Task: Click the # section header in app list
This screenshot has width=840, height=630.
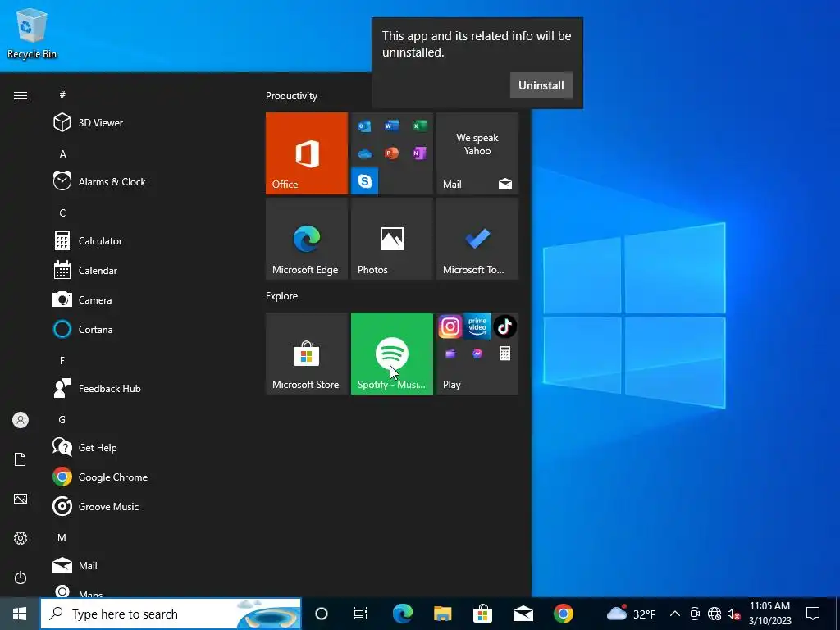Action: (x=62, y=94)
